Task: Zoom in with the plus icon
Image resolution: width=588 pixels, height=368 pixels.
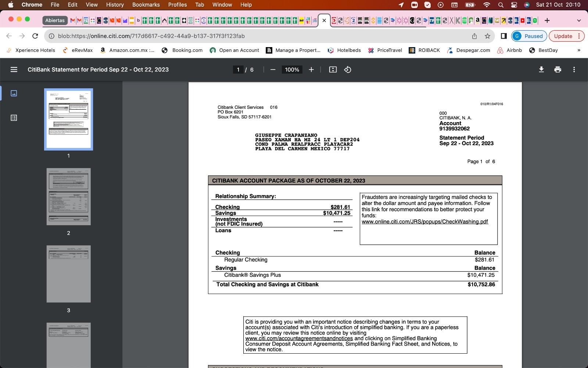Action: [x=311, y=70]
